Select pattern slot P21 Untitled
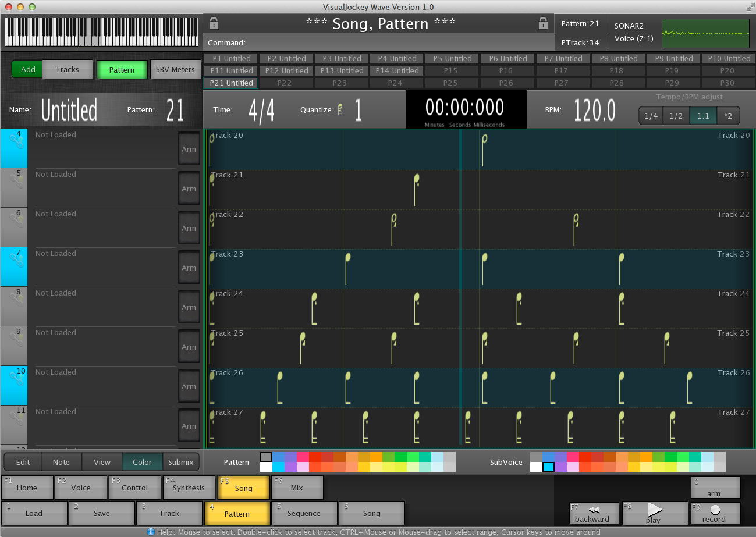This screenshot has width=756, height=537. pyautogui.click(x=232, y=83)
